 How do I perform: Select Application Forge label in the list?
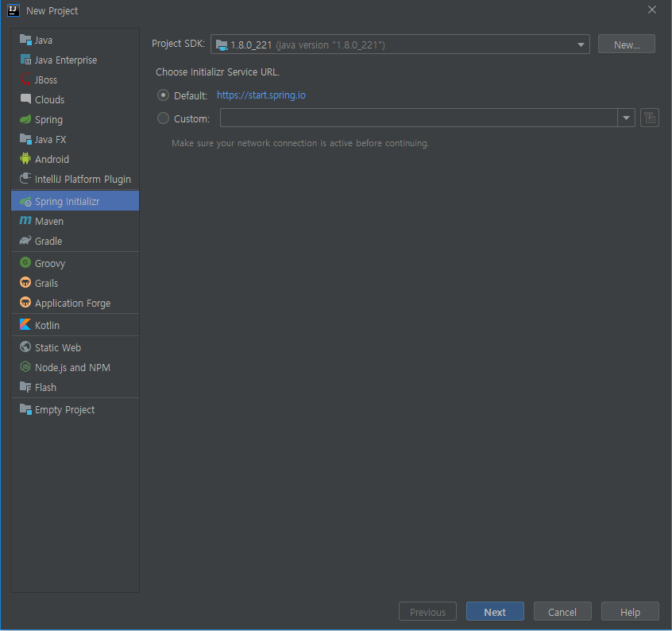tap(73, 303)
